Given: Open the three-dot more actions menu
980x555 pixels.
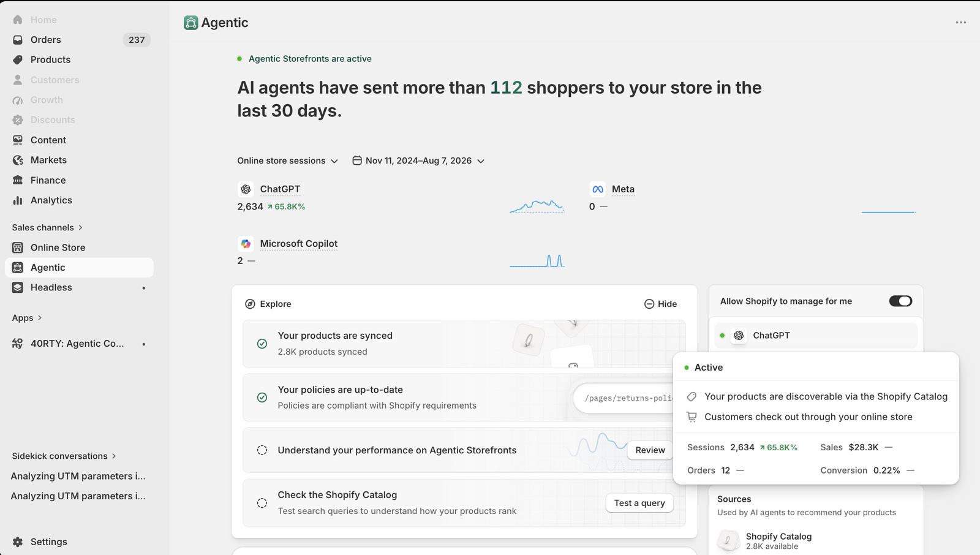Looking at the screenshot, I should tap(960, 23).
